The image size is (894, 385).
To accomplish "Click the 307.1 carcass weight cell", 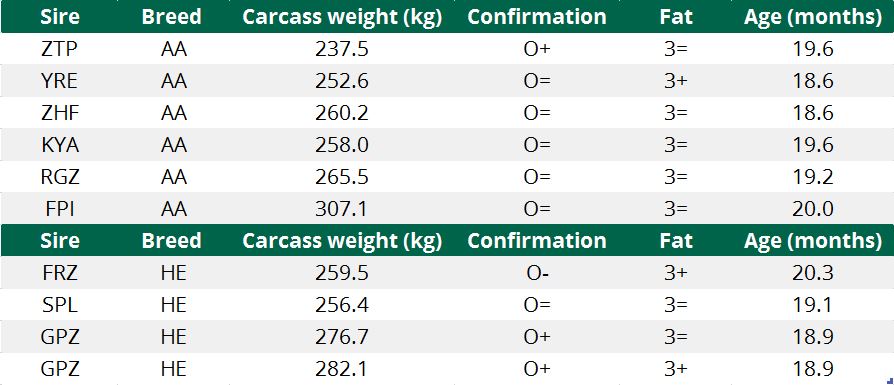I will (x=342, y=209).
